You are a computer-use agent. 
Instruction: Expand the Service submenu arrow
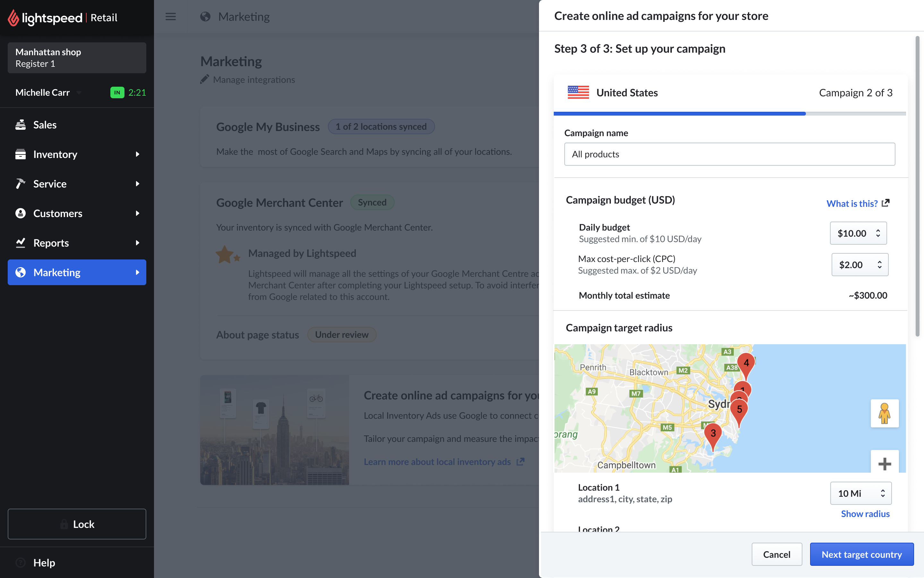point(137,183)
